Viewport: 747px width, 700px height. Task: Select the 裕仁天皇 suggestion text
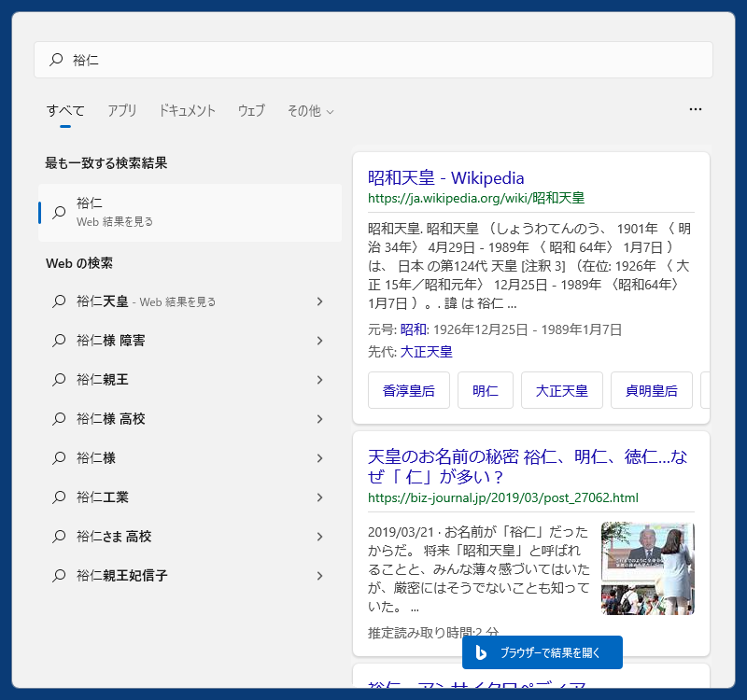click(103, 301)
